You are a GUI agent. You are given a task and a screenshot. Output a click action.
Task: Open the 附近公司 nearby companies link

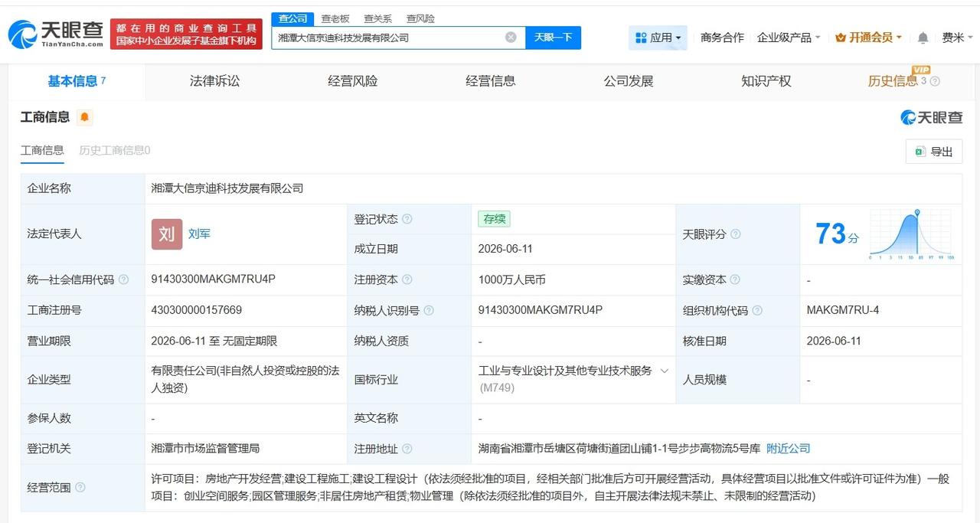coord(788,448)
